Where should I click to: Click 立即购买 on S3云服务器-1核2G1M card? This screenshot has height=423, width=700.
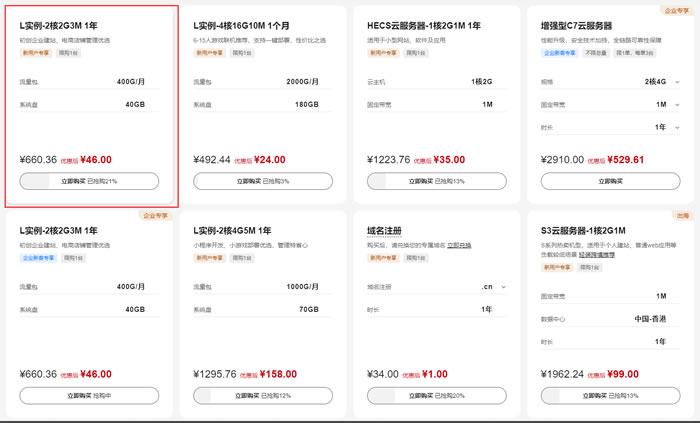point(609,396)
